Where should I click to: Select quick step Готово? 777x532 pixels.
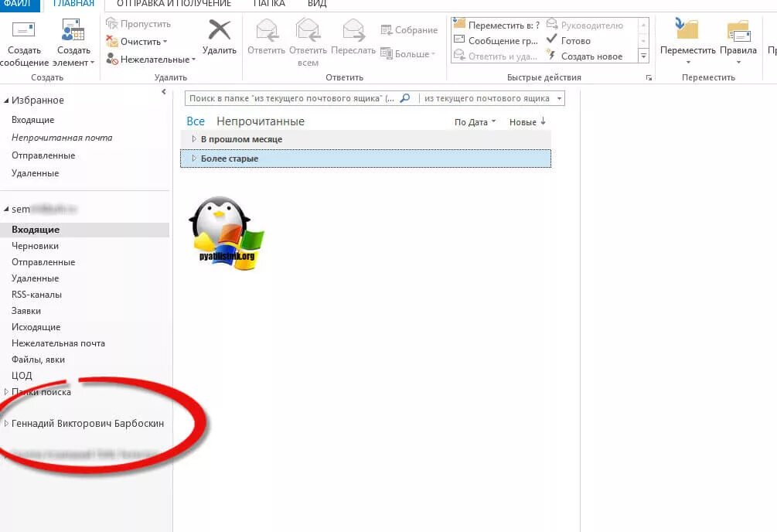[x=568, y=41]
